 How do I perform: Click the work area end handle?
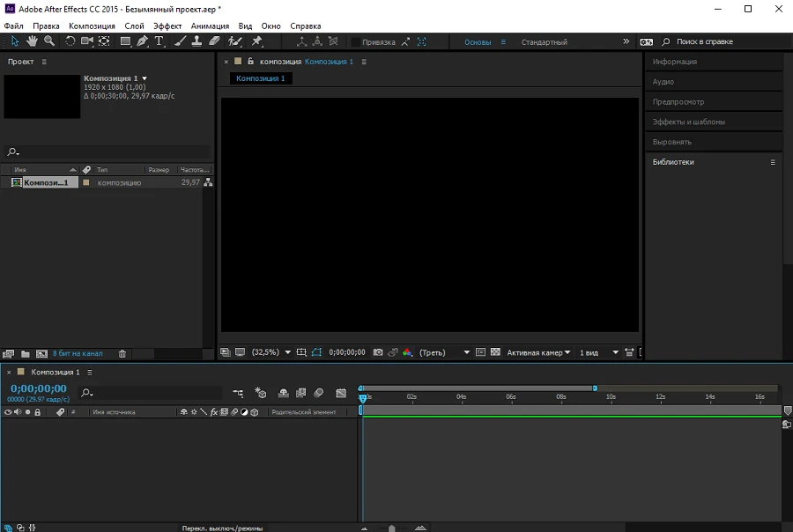coord(595,388)
